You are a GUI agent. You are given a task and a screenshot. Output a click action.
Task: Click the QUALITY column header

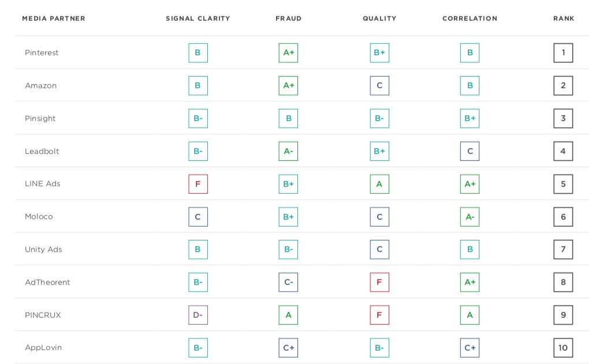[379, 18]
